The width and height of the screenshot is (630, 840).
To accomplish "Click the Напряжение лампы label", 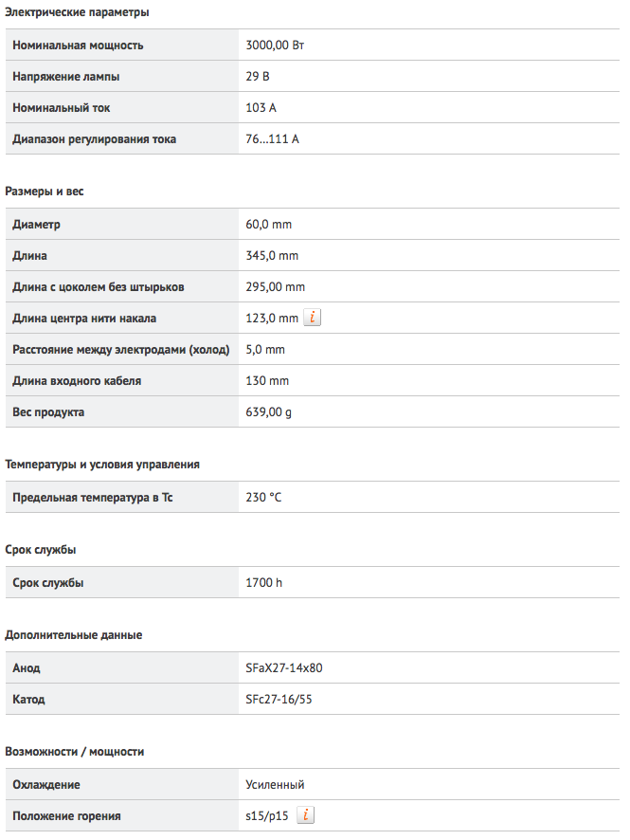I will click(65, 77).
